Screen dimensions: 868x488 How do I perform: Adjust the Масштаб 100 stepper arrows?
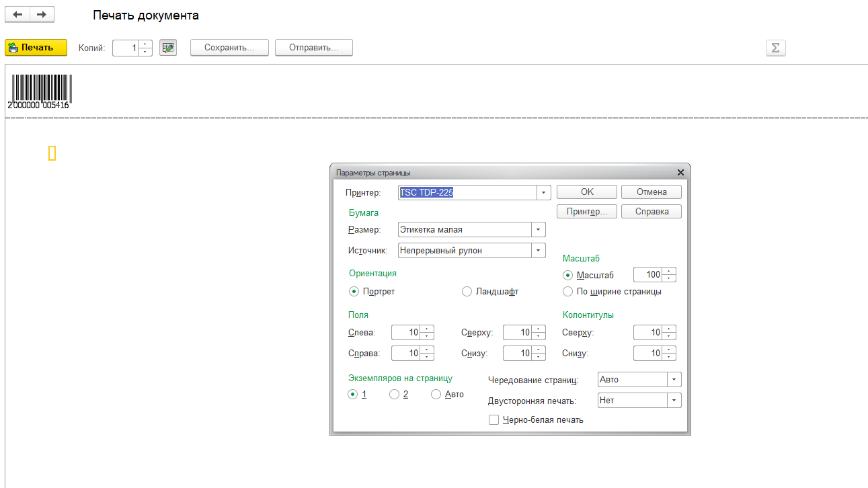[669, 275]
